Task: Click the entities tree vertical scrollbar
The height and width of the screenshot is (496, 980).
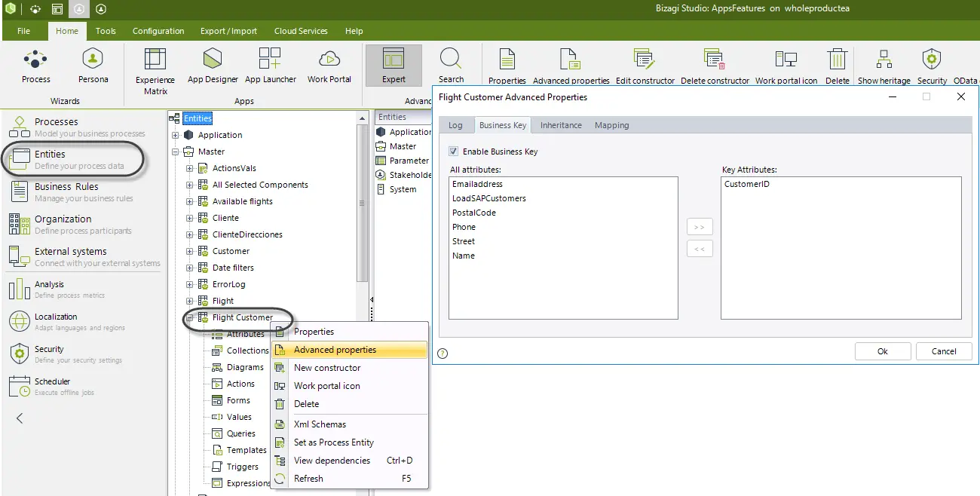Action: coord(363,204)
